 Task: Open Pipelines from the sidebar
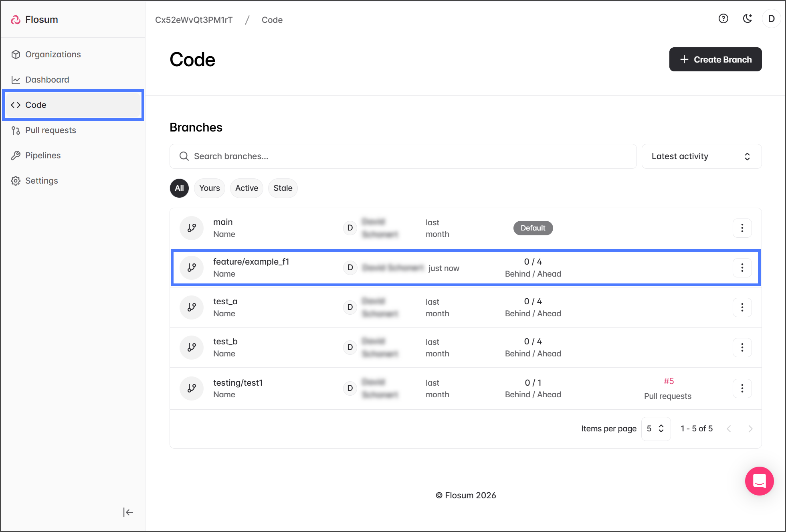tap(43, 156)
